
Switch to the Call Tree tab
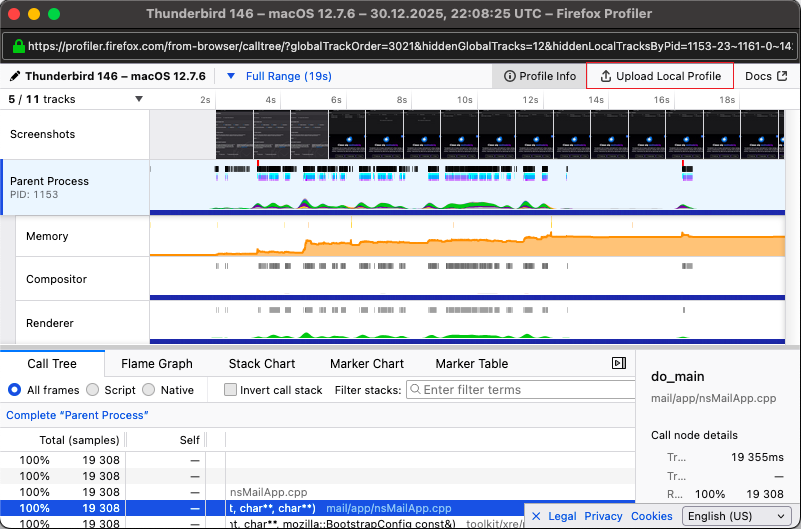52,364
